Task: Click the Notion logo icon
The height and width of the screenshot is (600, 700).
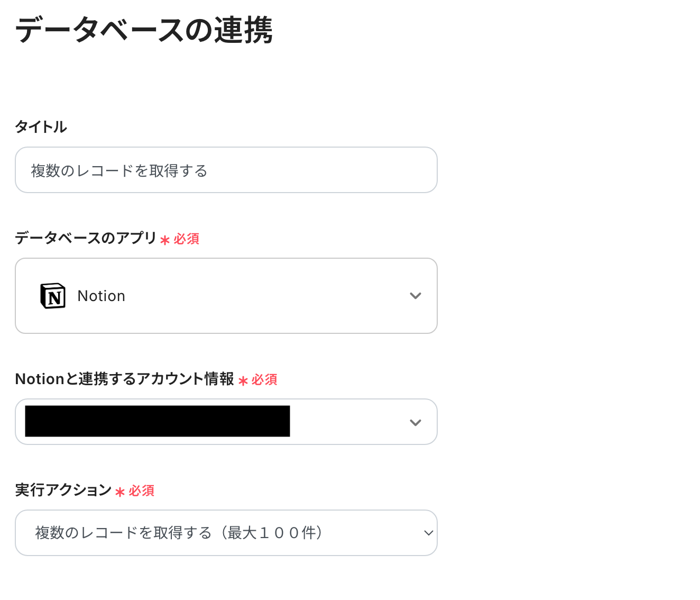Action: (x=53, y=296)
